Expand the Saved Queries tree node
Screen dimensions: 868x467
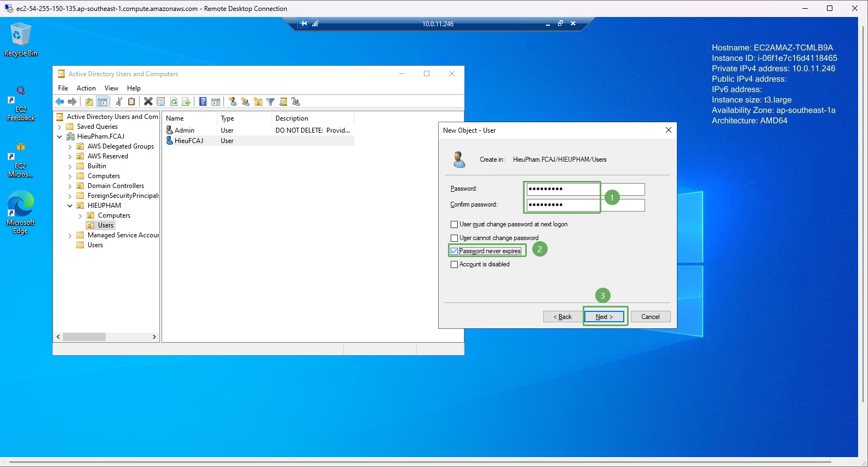pos(60,127)
